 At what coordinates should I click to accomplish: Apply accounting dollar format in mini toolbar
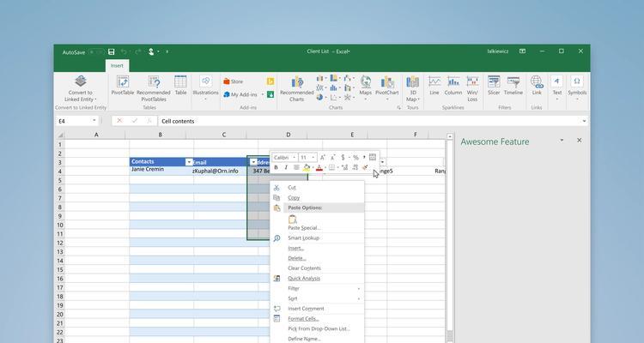tap(343, 158)
